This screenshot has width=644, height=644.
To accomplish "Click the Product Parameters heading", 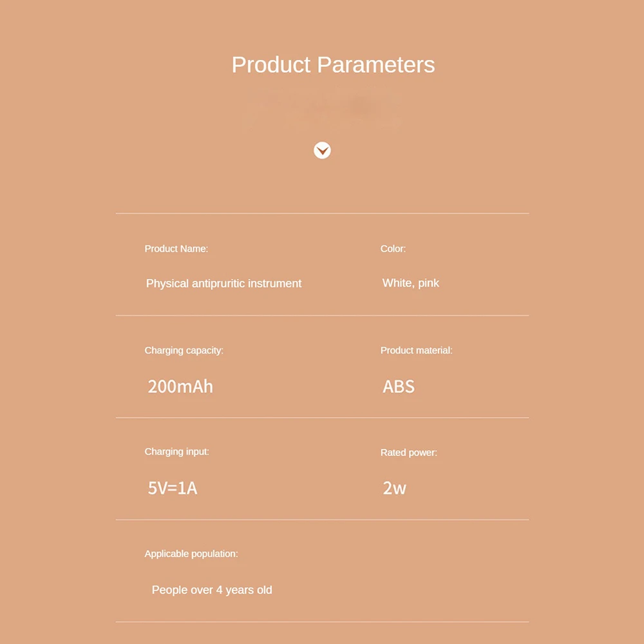I will click(x=333, y=65).
